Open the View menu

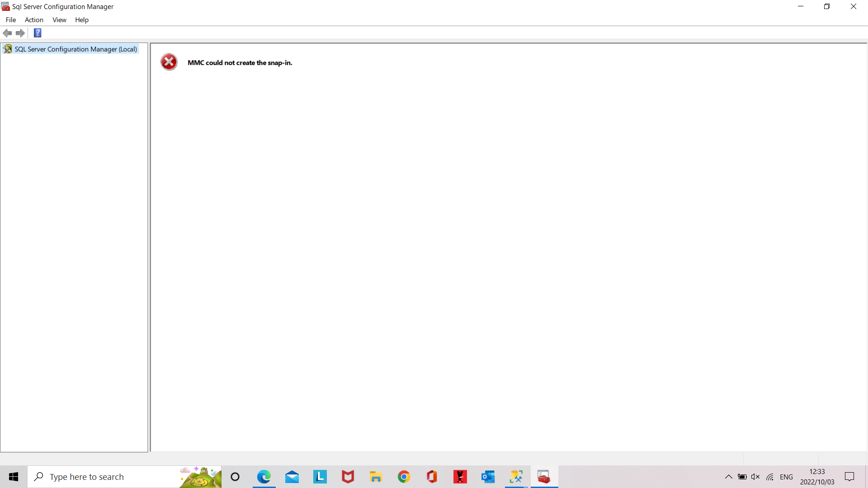(59, 20)
